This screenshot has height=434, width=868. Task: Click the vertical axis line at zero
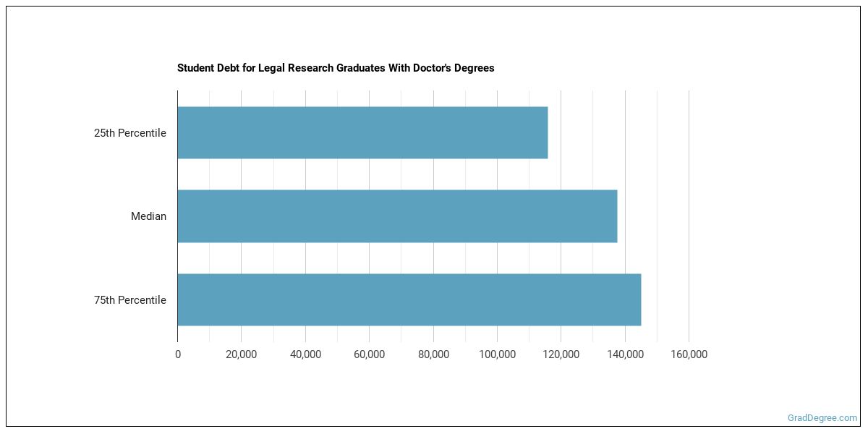(x=177, y=174)
